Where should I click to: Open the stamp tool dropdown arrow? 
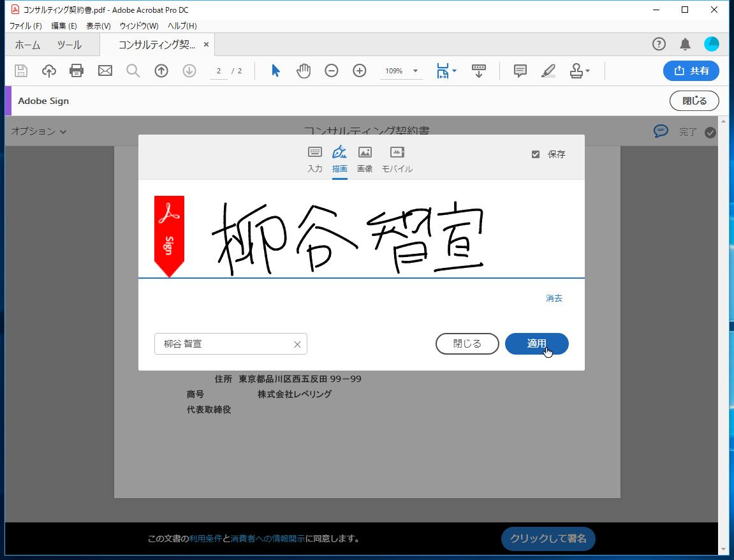[x=587, y=71]
